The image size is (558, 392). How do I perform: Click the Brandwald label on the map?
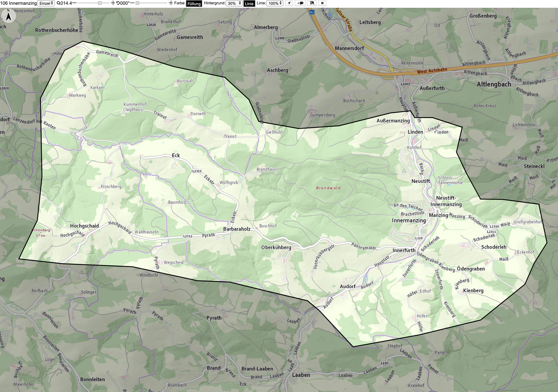[x=328, y=188]
